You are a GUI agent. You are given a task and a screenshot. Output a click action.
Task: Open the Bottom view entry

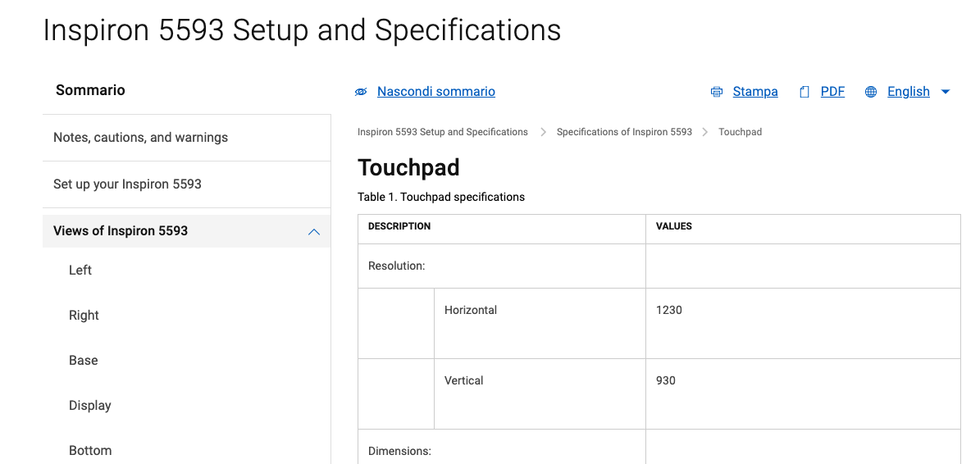(x=90, y=450)
